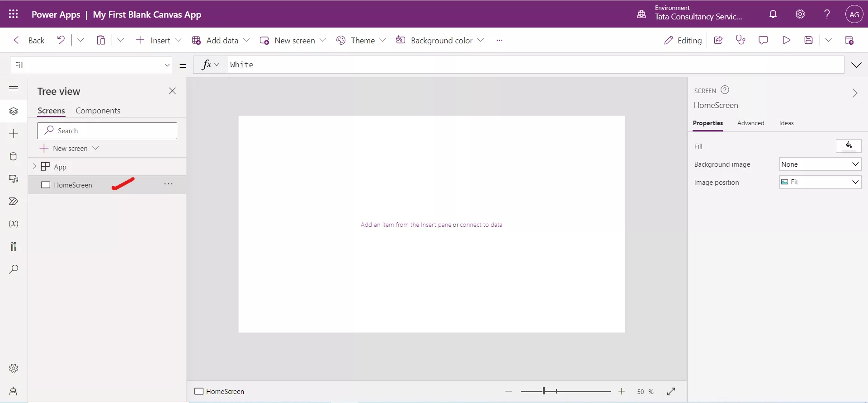Open the Advanced tools icon

pyautogui.click(x=14, y=246)
